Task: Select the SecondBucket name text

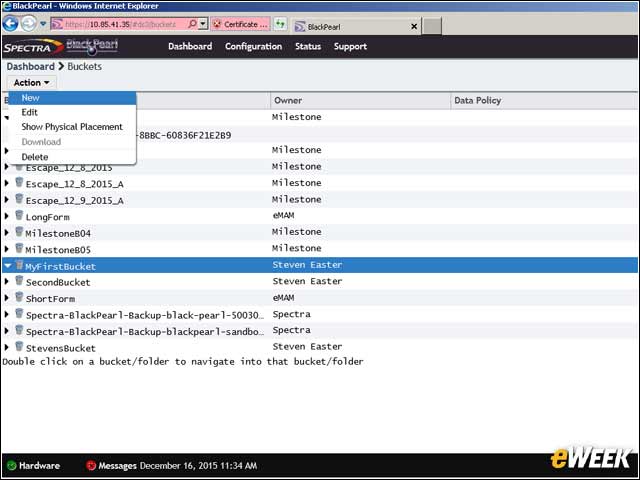Action: [58, 282]
